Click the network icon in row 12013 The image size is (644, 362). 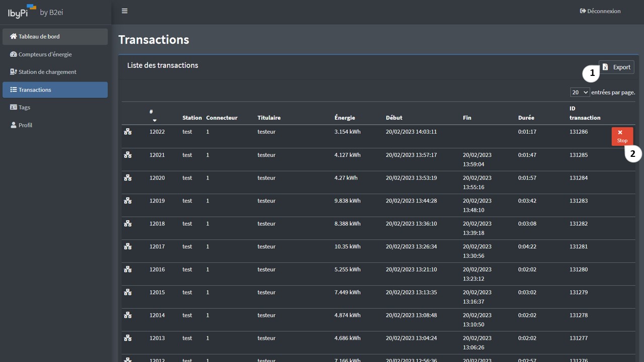tap(128, 338)
